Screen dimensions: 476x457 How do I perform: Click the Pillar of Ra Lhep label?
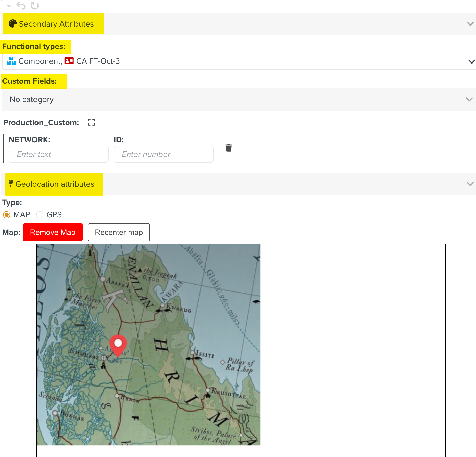240,365
